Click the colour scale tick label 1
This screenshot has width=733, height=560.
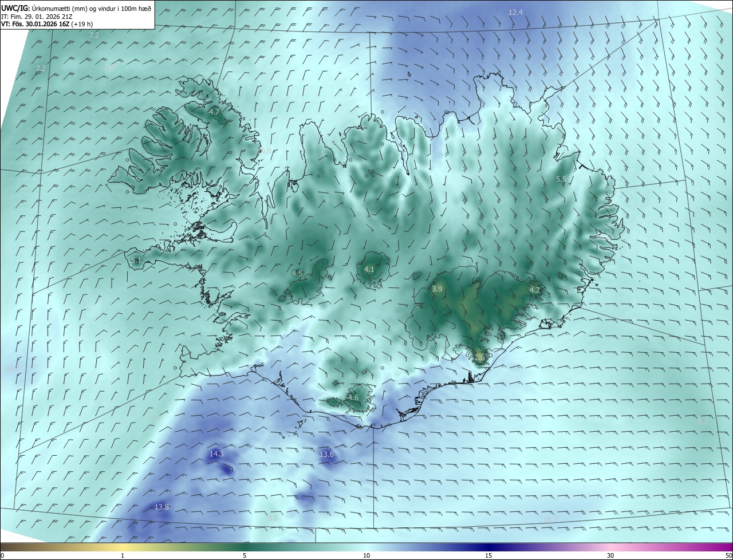point(123,555)
